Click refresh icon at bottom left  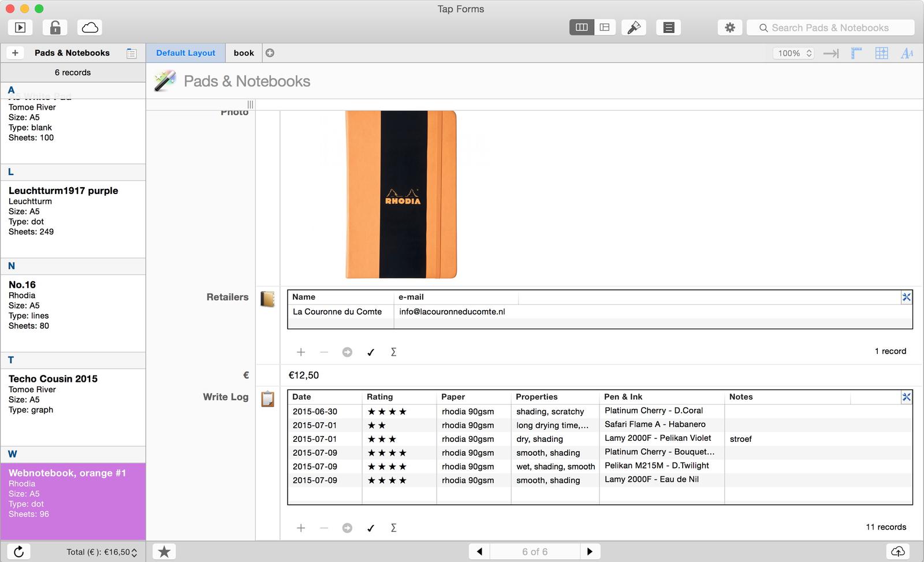(x=19, y=552)
